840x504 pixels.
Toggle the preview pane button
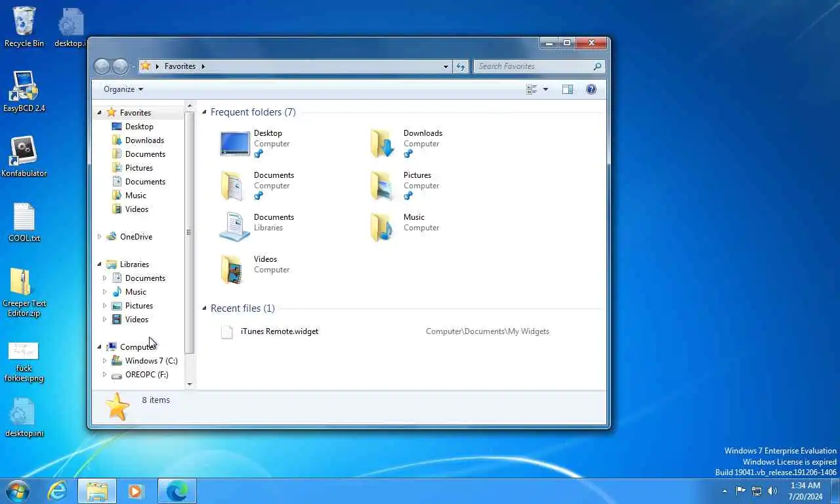coord(568,89)
